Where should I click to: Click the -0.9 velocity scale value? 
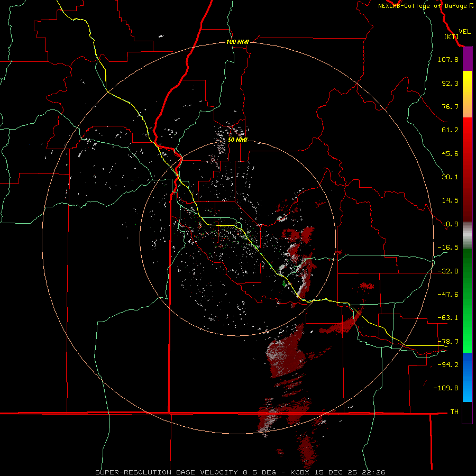(450, 224)
